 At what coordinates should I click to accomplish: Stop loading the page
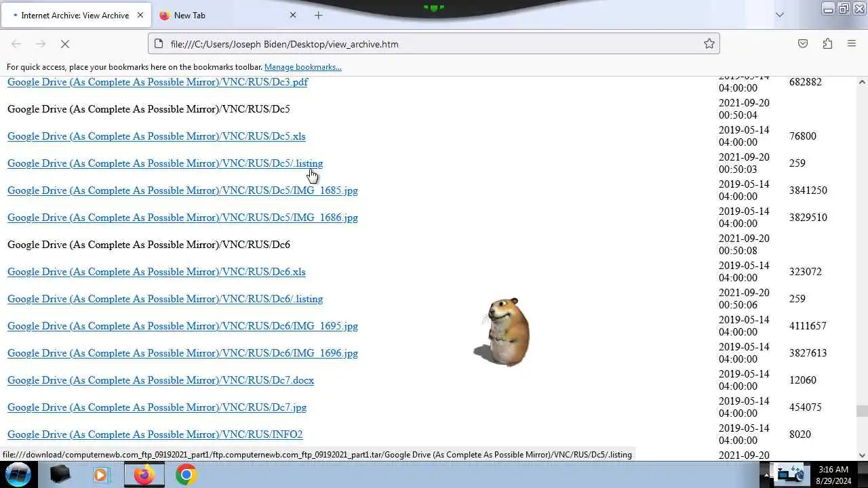click(65, 44)
